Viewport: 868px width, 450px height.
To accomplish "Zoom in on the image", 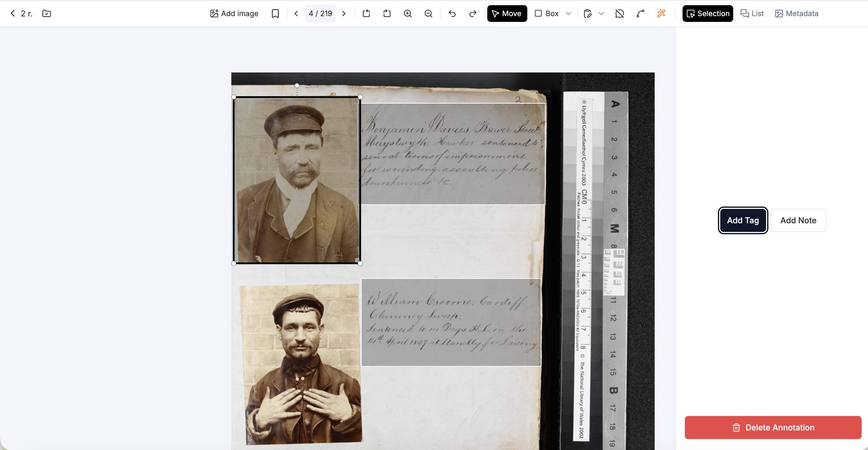I will click(408, 14).
